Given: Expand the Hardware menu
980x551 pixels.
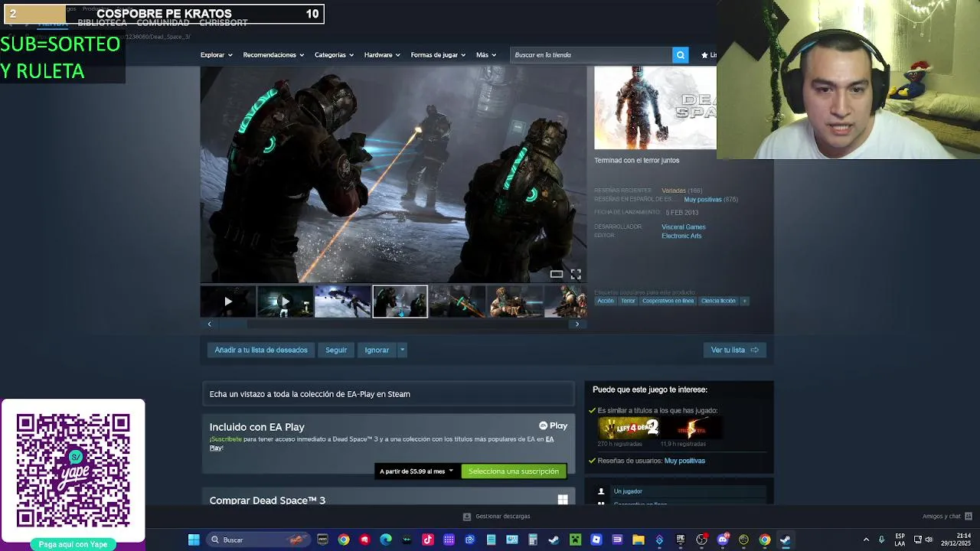Looking at the screenshot, I should [x=382, y=55].
